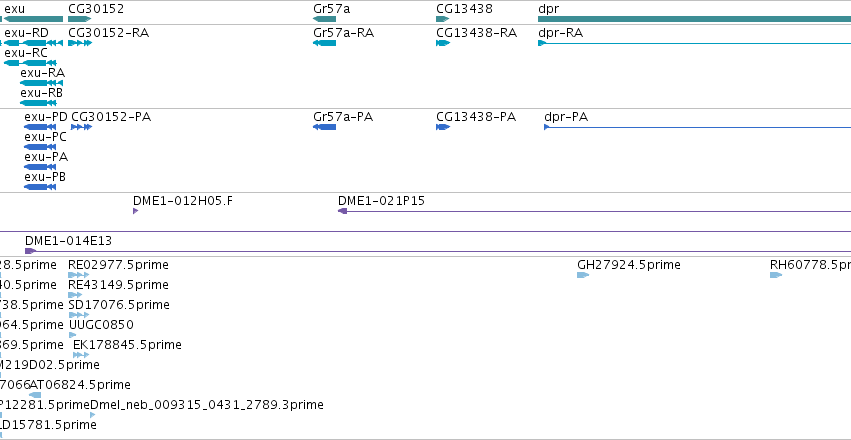
Task: Select the EK178845.5prime EST arrows
Action: pyautogui.click(x=81, y=355)
